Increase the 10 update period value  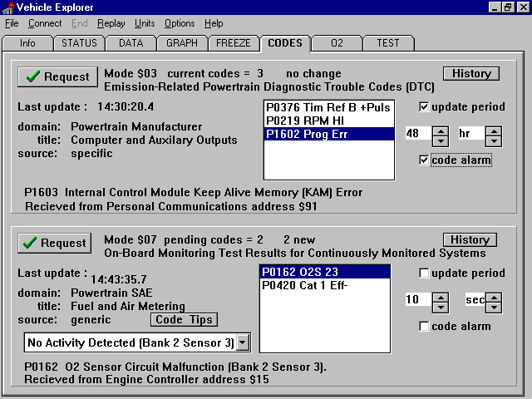[441, 295]
